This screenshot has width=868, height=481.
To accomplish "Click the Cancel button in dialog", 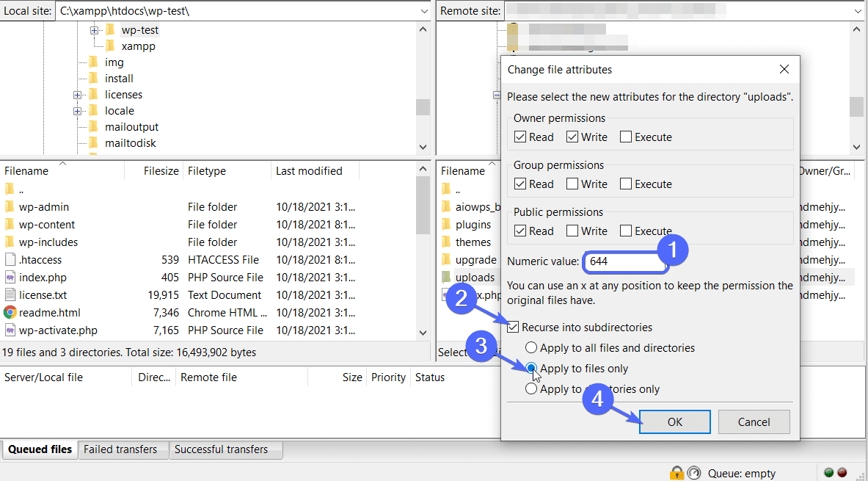I will tap(754, 422).
